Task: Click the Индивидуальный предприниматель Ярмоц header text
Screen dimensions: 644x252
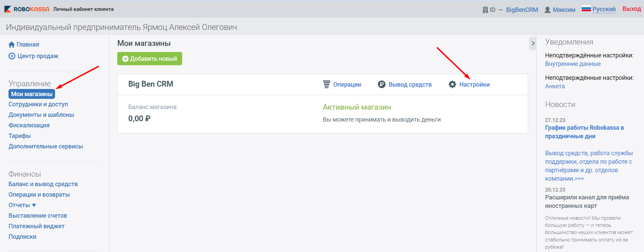Action: point(121,27)
